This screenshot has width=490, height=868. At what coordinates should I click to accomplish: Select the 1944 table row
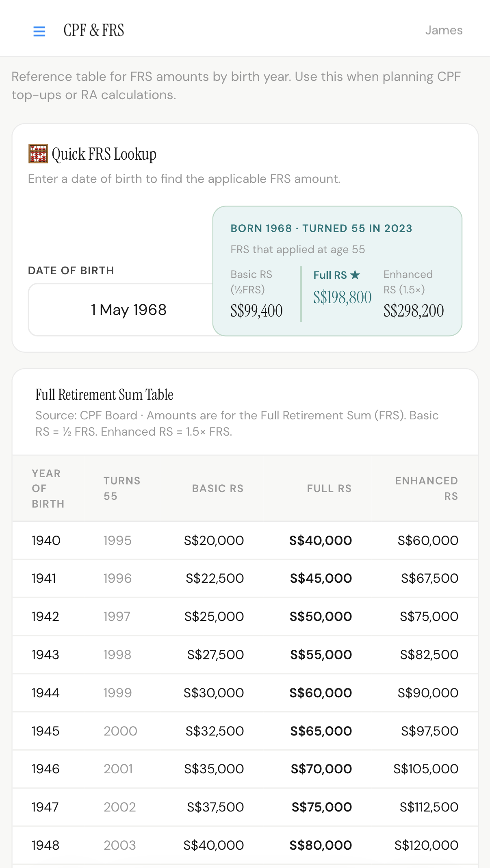tap(245, 693)
